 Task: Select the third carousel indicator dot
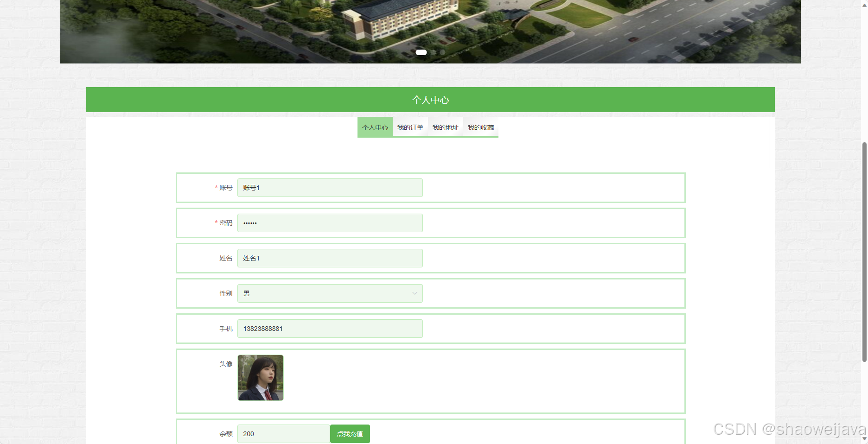pos(443,52)
